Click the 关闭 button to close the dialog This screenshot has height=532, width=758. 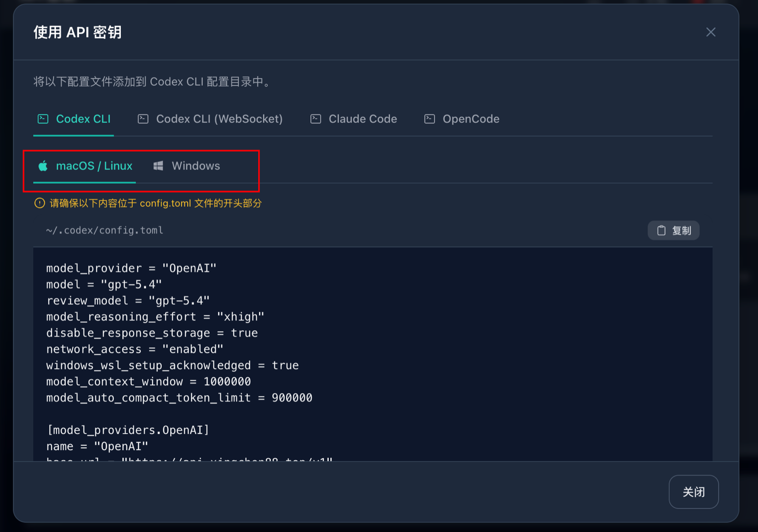(x=694, y=492)
